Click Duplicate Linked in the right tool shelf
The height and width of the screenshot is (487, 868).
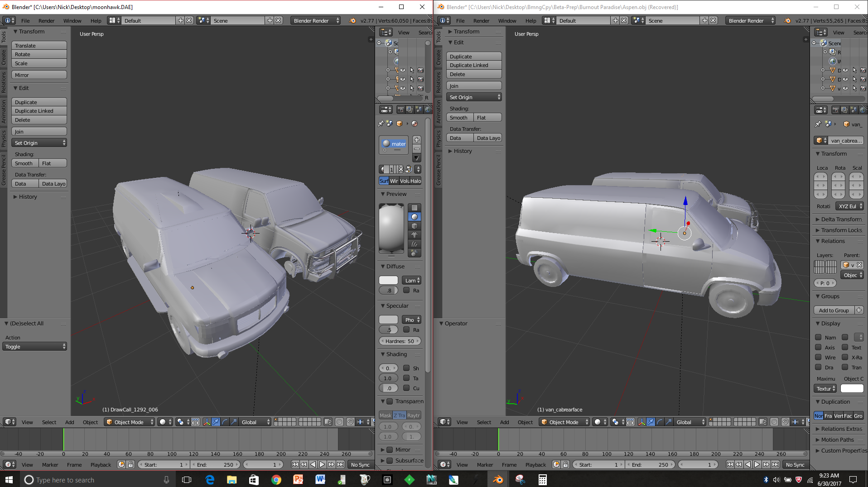[x=474, y=65]
